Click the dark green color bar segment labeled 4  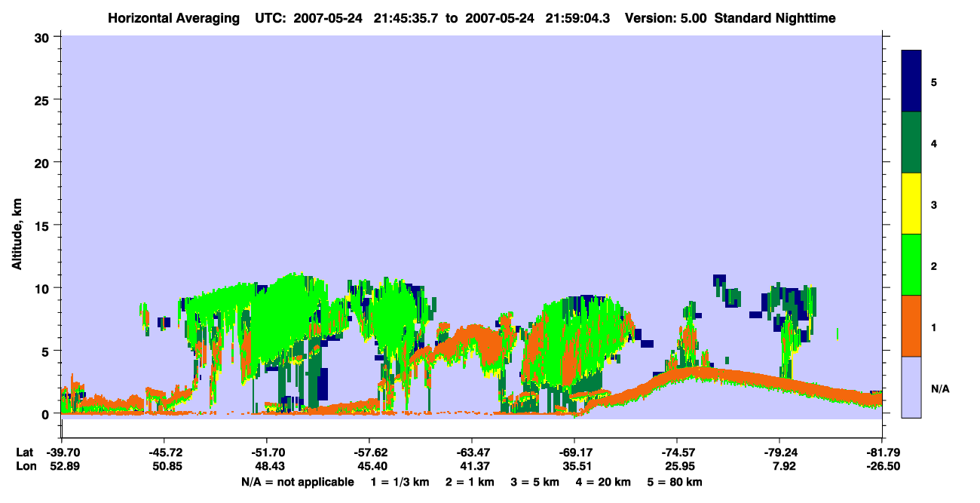pos(911,143)
